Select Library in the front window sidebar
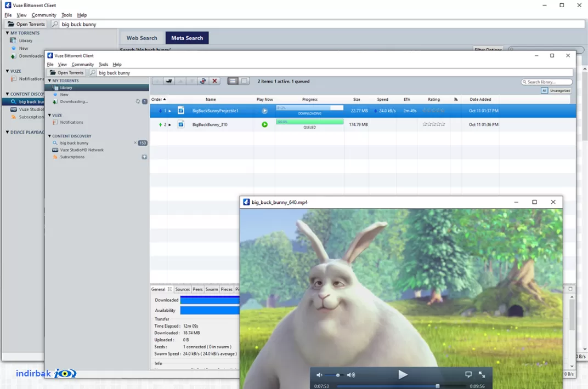588x389 pixels. tap(97, 88)
